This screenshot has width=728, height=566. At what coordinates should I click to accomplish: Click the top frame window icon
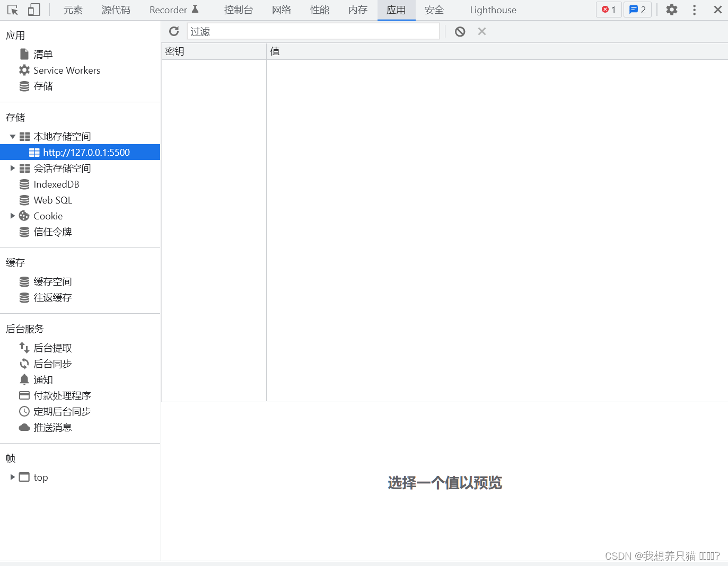point(24,477)
